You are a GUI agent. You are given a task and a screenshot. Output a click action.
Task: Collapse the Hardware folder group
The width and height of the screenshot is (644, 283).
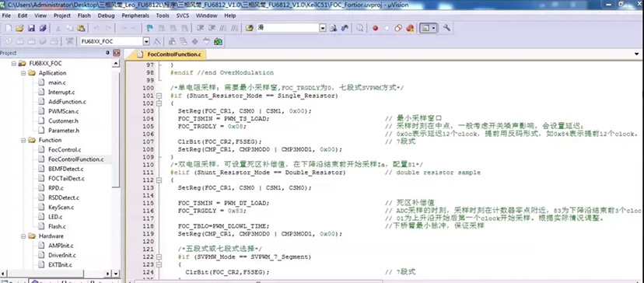[23, 236]
